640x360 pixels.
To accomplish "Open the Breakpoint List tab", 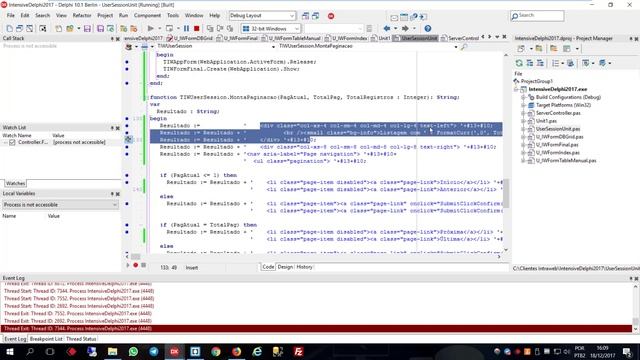I will point(46,339).
